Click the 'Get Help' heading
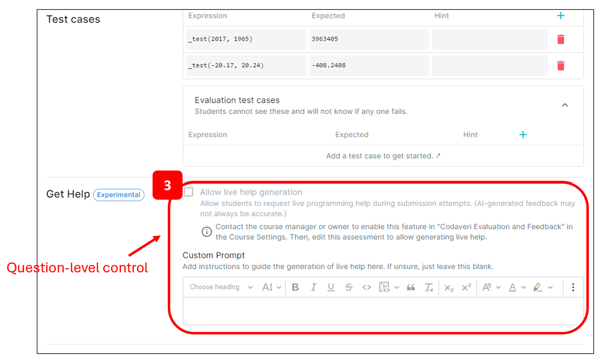 click(68, 194)
